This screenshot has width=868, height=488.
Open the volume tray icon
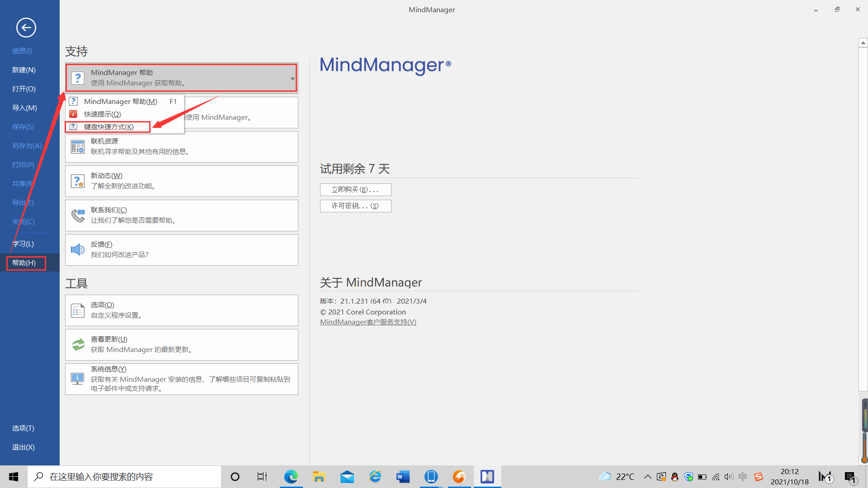728,477
